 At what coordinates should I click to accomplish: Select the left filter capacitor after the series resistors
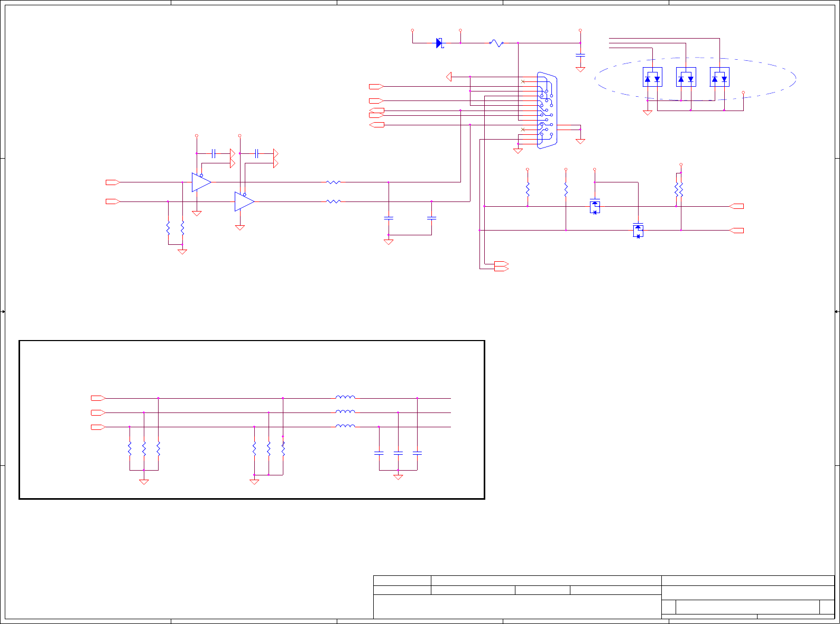(389, 218)
